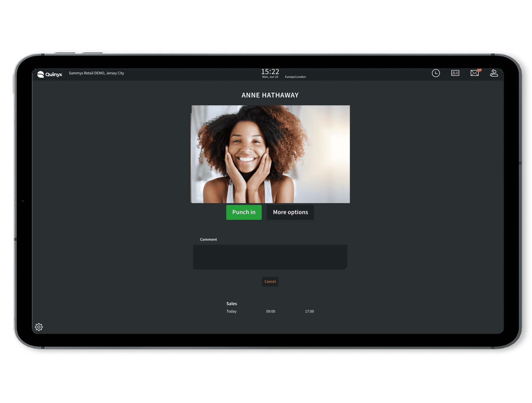Click the ANNE HATHAWAY name heading
Viewport: 532px width, 403px height.
pos(270,95)
